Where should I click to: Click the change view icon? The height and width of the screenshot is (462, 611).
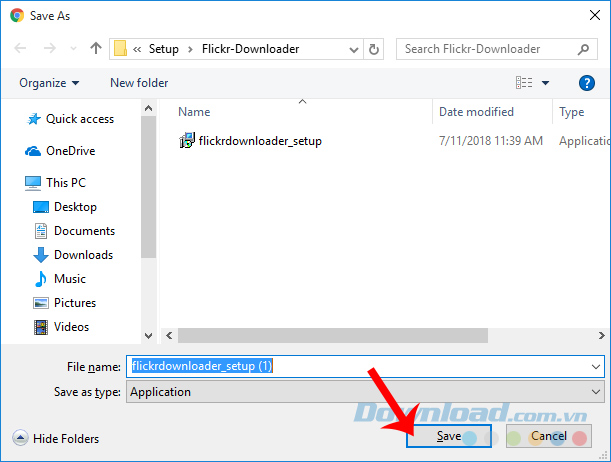524,83
